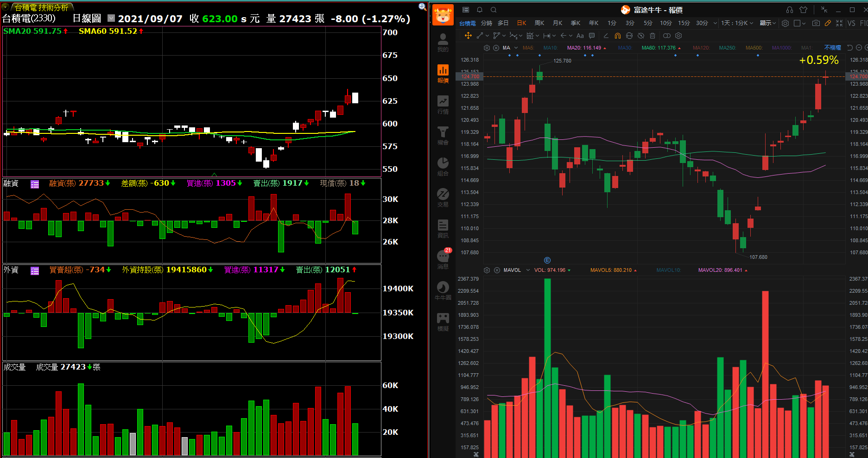
Task: Remove MAVOL indicator with the X button
Action: (497, 270)
